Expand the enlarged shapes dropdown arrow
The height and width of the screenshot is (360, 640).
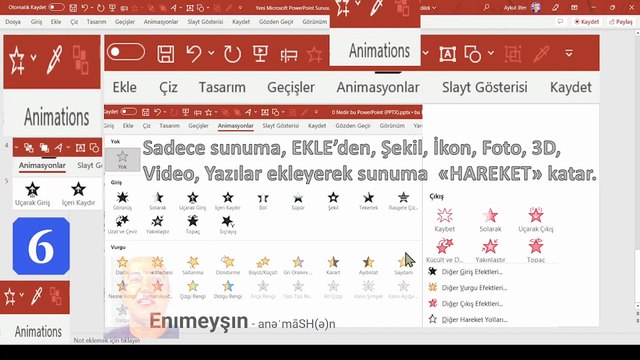(x=491, y=53)
